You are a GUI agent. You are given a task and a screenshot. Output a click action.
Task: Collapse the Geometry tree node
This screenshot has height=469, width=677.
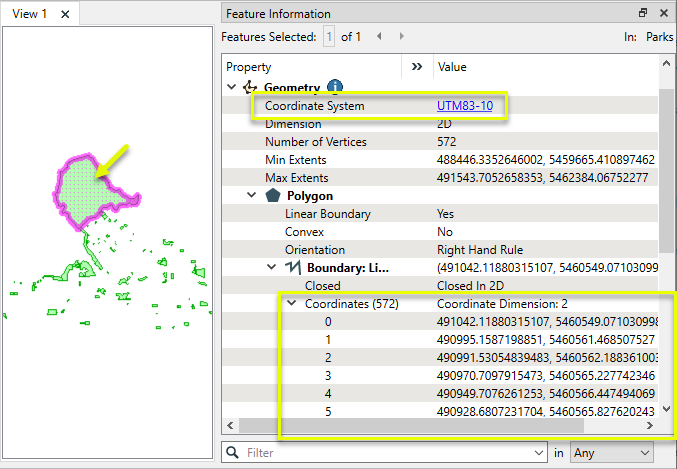232,88
